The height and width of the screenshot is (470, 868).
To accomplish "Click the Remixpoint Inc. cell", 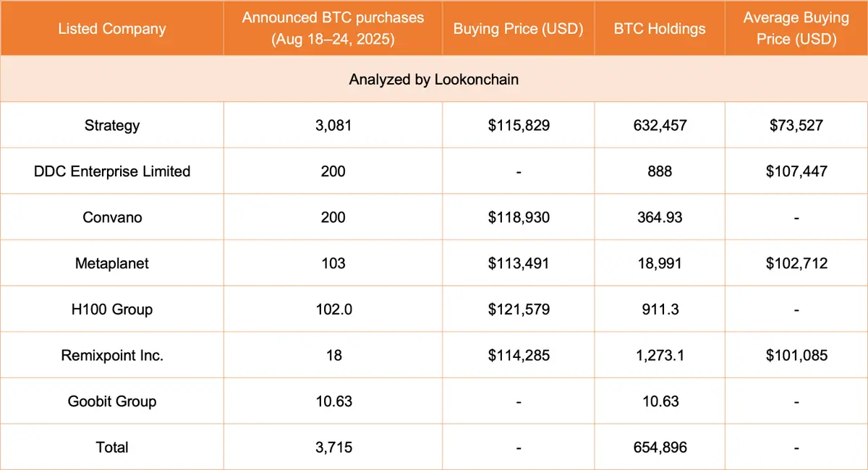I will (x=112, y=355).
